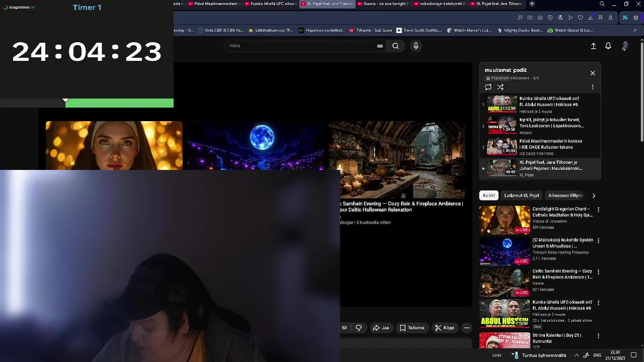Save video using Tallenna button
The image size is (644, 362).
pos(412,328)
